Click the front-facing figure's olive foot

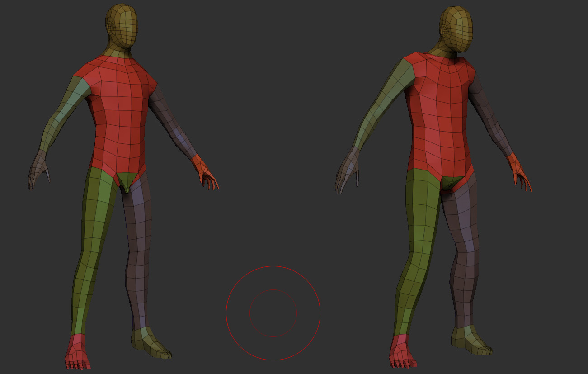(x=150, y=344)
